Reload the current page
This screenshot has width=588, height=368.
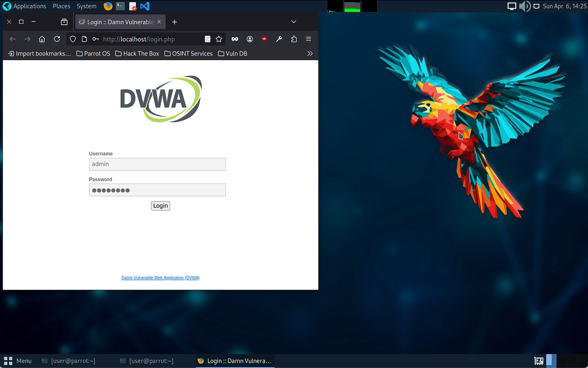(x=57, y=39)
